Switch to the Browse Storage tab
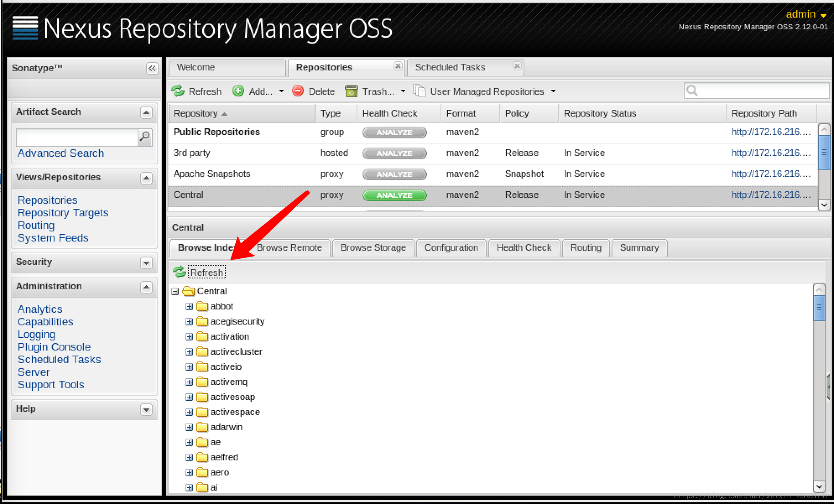The image size is (834, 504). [373, 248]
